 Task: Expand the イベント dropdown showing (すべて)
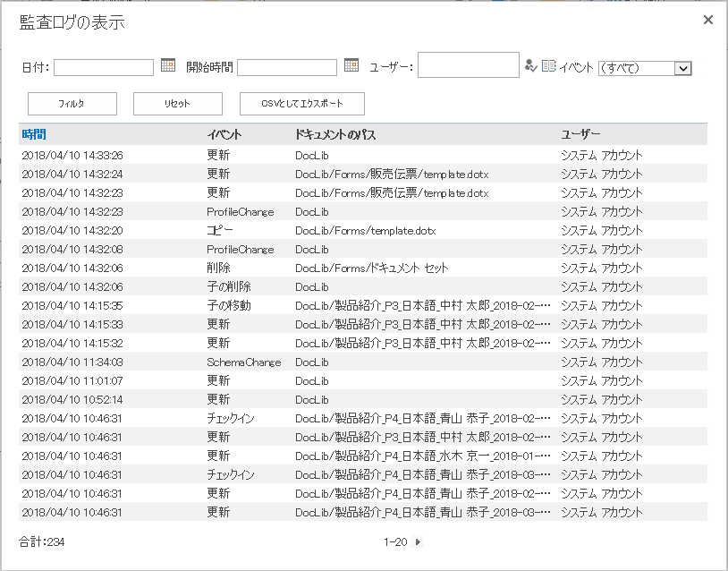(x=645, y=68)
